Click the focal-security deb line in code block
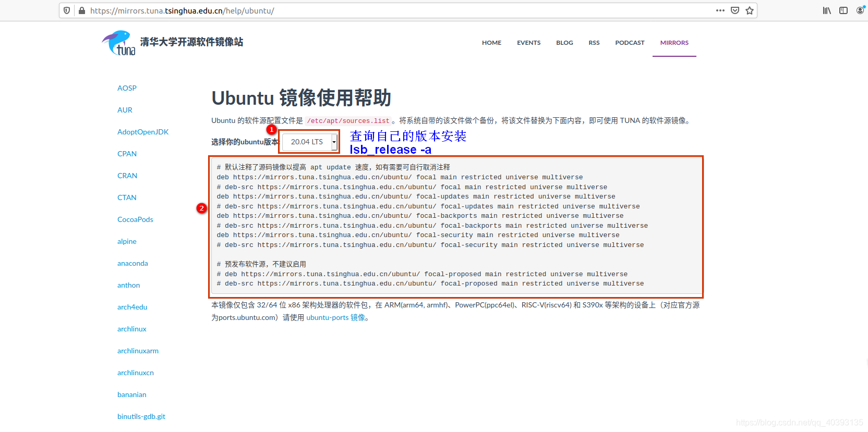The height and width of the screenshot is (432, 868). (x=418, y=235)
